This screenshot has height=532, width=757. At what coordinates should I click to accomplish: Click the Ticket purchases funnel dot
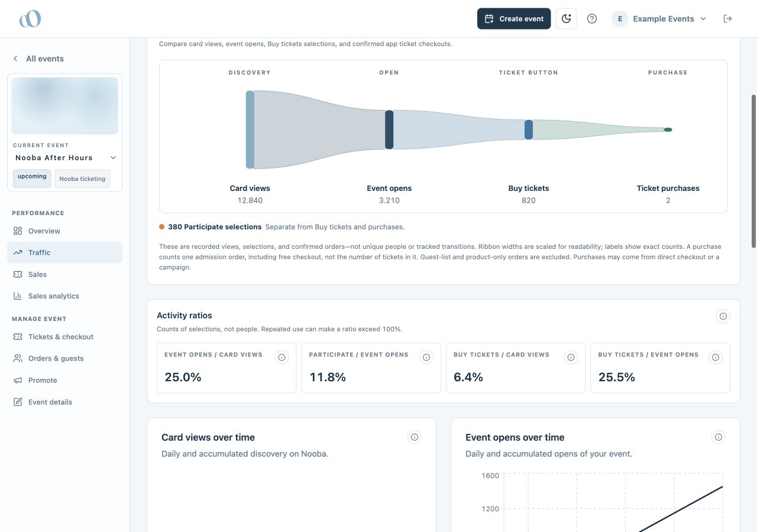pyautogui.click(x=668, y=129)
